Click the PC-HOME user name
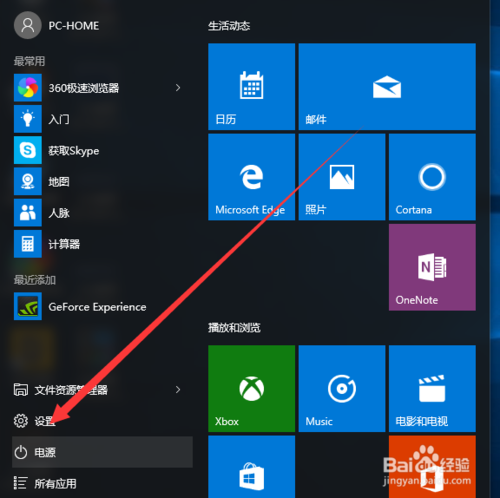Viewport: 500px width, 498px height. 74,26
